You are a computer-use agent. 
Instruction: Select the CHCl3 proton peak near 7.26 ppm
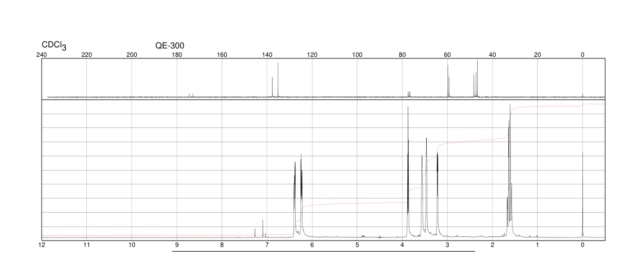255,233
